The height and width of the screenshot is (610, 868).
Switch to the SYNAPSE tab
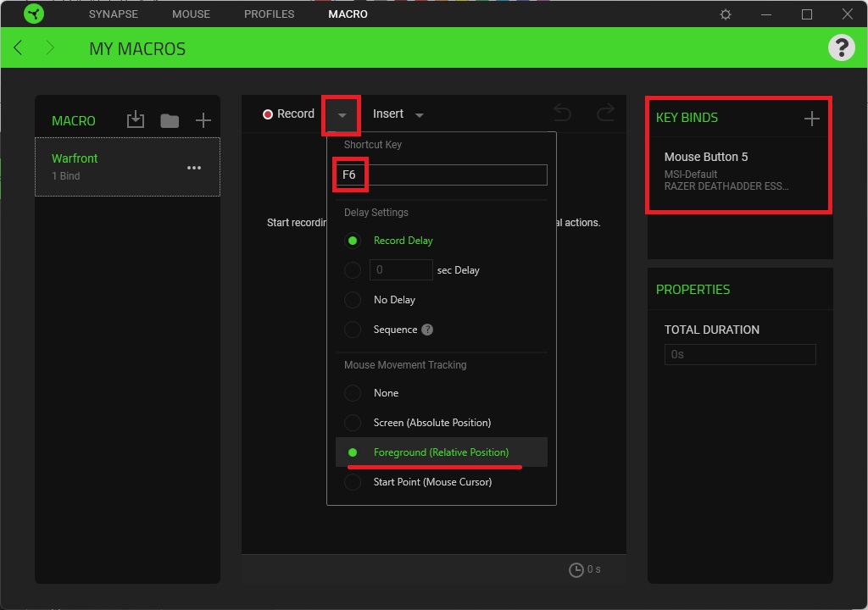(x=114, y=14)
